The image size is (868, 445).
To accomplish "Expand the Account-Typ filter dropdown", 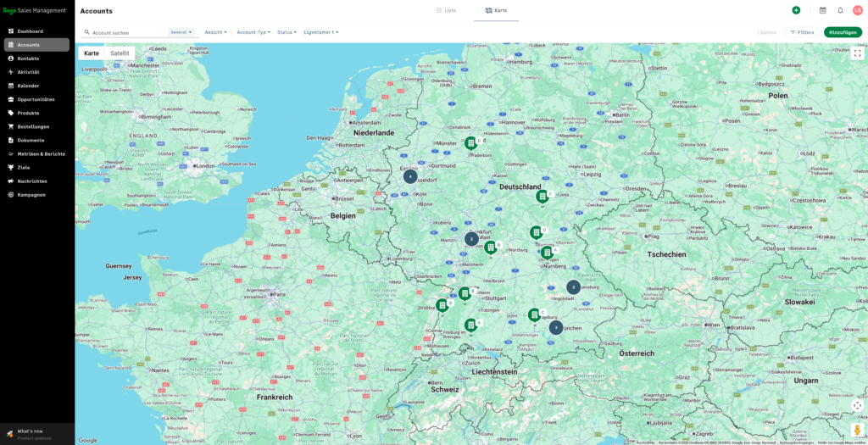I will coord(253,32).
